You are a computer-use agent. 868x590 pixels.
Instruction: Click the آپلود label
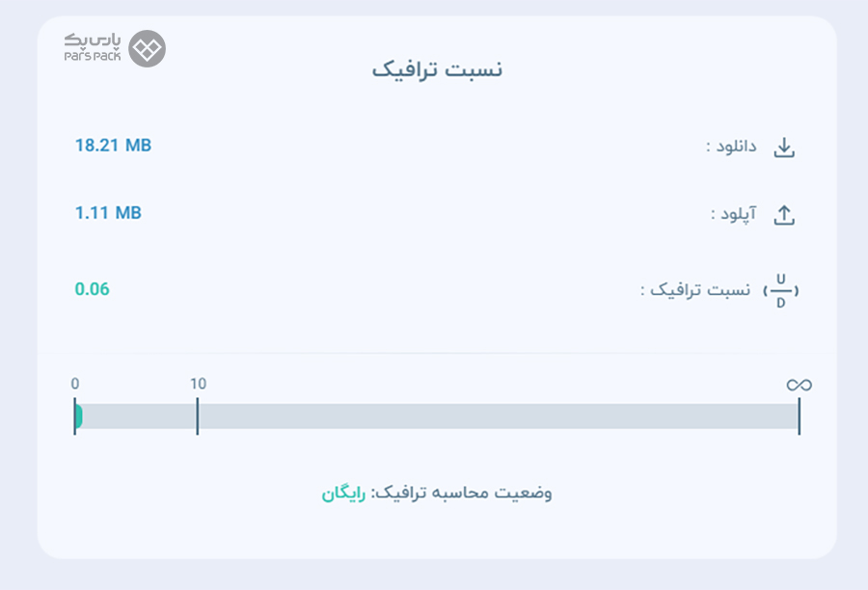[x=734, y=214]
